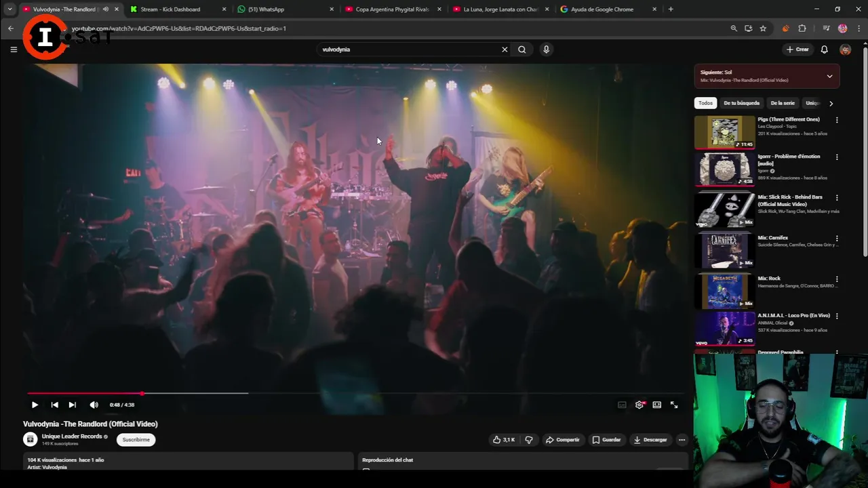Open media controls music-note icon
Screen dimensions: 868x488
coord(826,28)
